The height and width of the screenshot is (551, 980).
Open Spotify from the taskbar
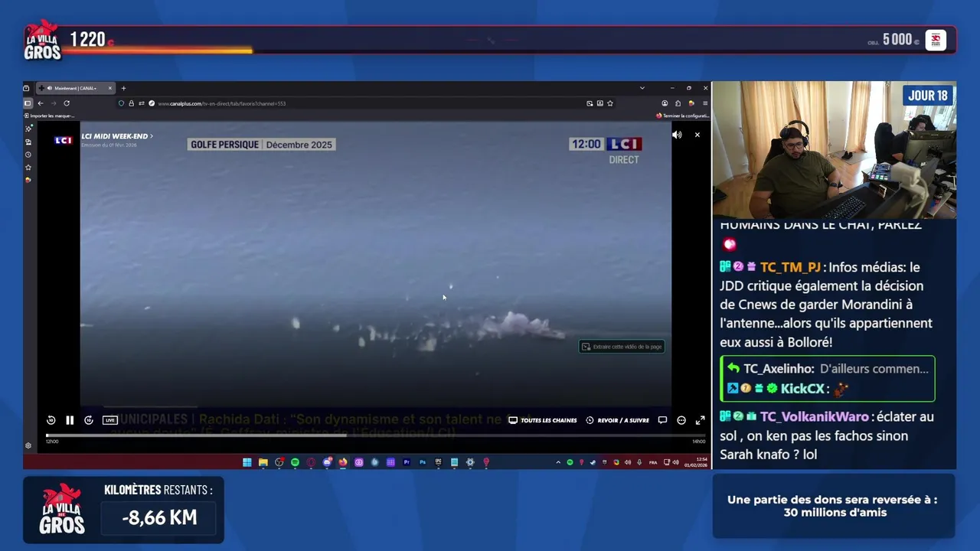(295, 462)
